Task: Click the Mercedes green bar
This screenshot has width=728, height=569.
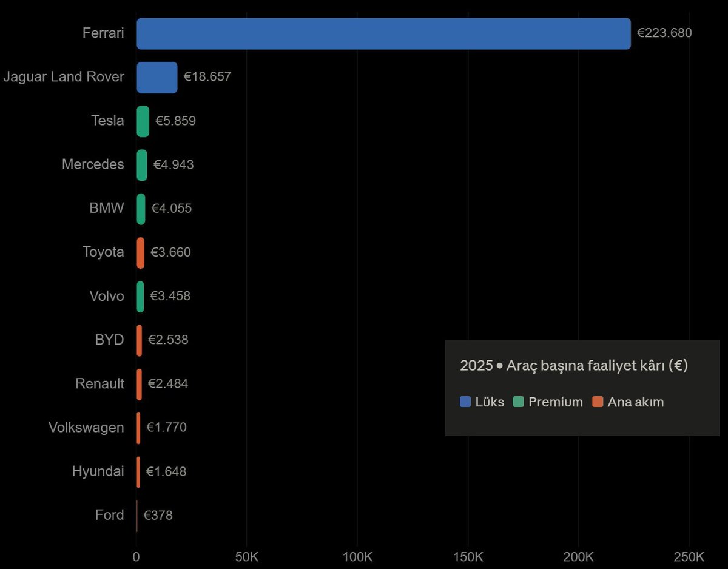Action: click(x=142, y=165)
